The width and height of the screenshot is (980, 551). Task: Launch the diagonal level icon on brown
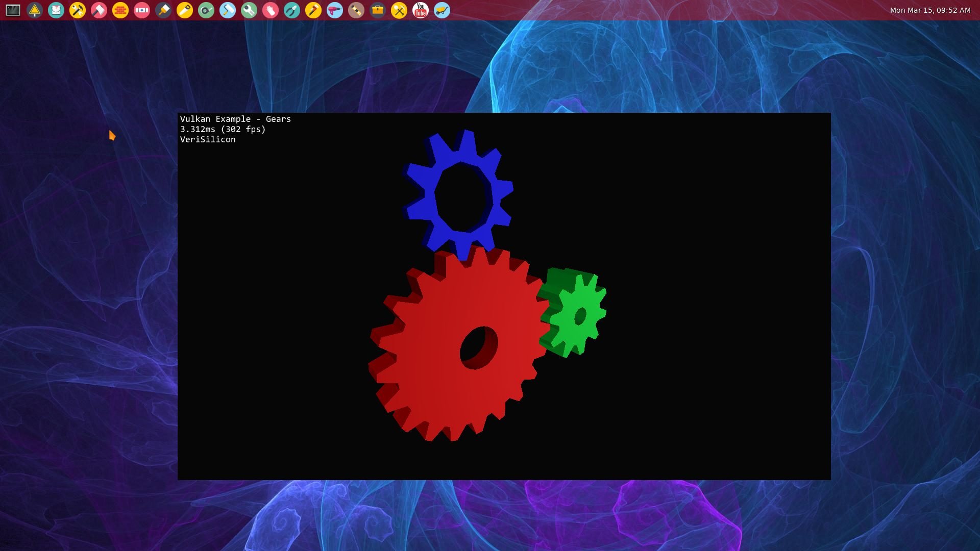(x=356, y=10)
